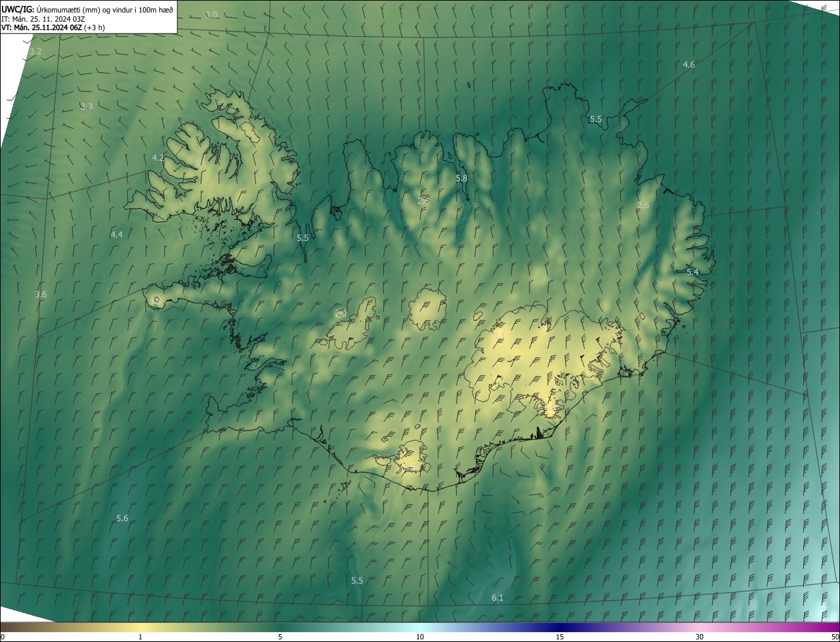Click the 3.0 precipitable water value
Image resolution: width=840 pixels, height=642 pixels.
pos(211,14)
